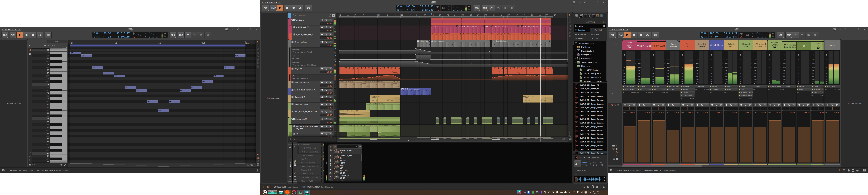The width and height of the screenshot is (868, 195).
Task: Open Firefox from the taskbar
Action: point(294,192)
